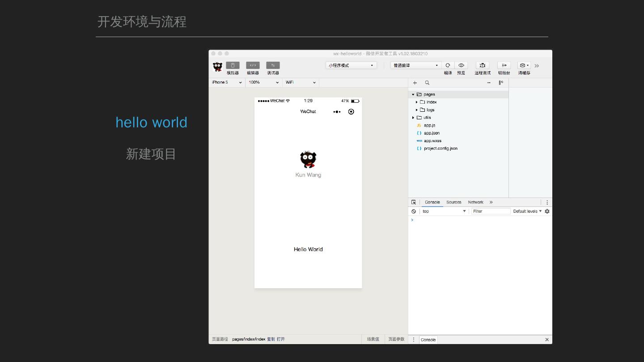Click the 切后台 switch background icon
The image size is (644, 362).
point(504,65)
